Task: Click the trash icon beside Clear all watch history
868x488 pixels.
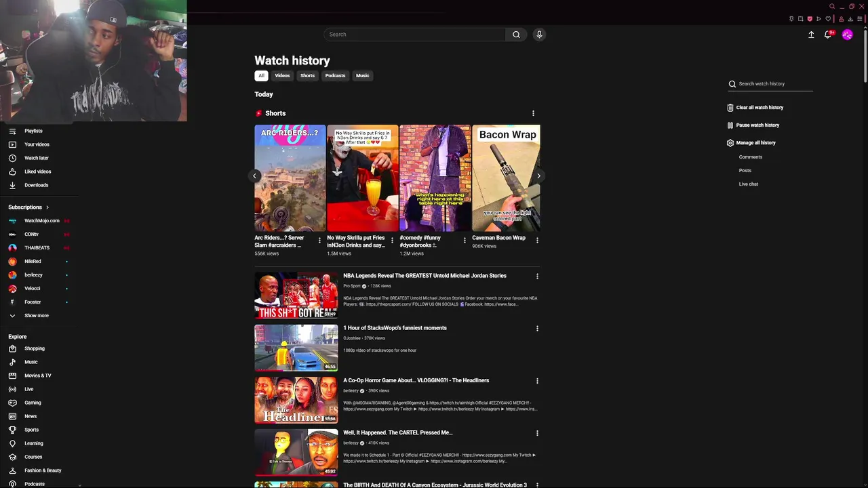Action: pos(730,108)
